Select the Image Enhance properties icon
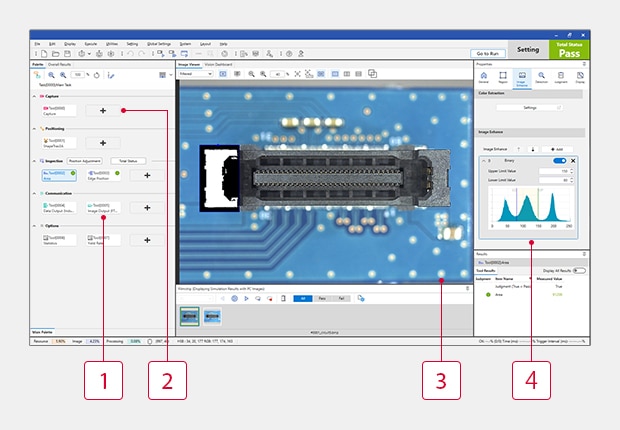Viewport: 620px width, 430px height. [522, 76]
